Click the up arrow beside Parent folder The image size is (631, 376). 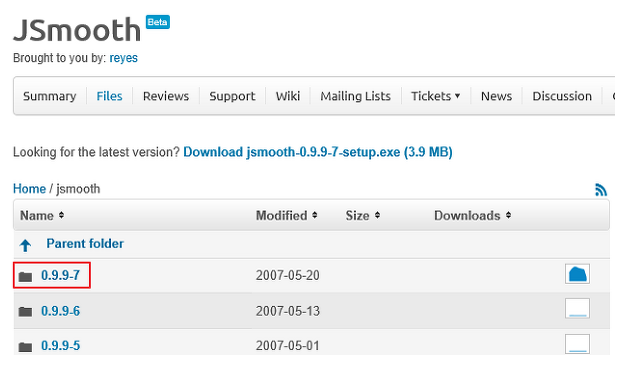(x=25, y=245)
